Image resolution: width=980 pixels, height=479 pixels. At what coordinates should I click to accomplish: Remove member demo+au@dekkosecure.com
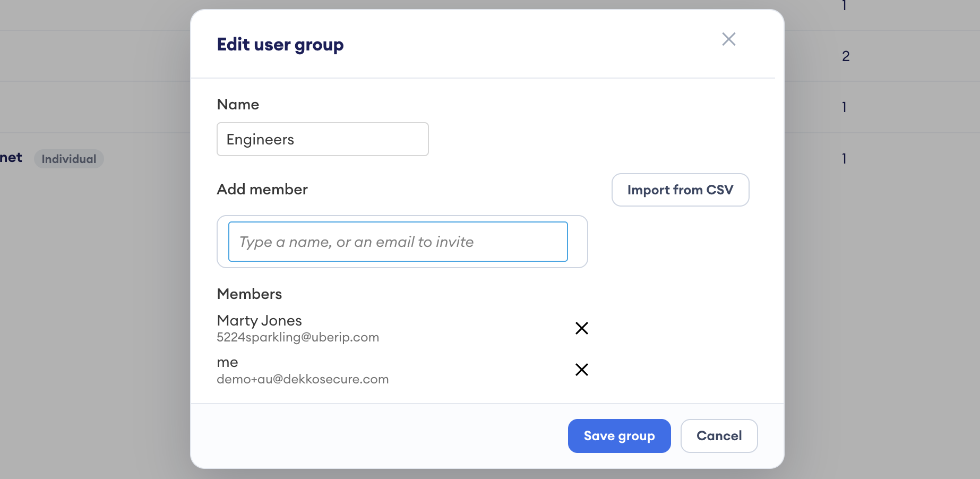click(582, 370)
